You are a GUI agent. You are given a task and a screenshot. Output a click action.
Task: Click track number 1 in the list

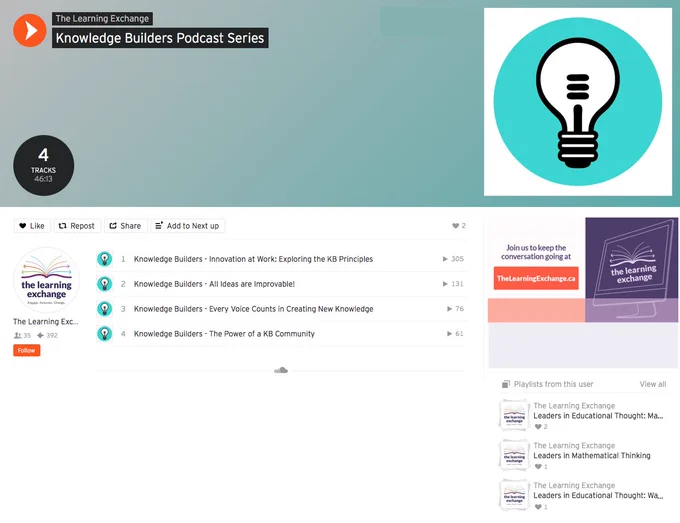[123, 259]
